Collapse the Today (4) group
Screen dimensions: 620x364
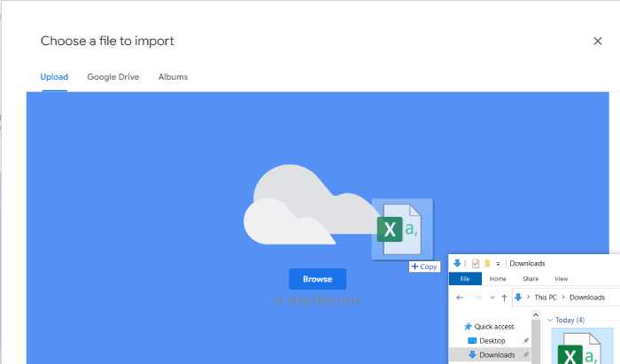point(549,320)
